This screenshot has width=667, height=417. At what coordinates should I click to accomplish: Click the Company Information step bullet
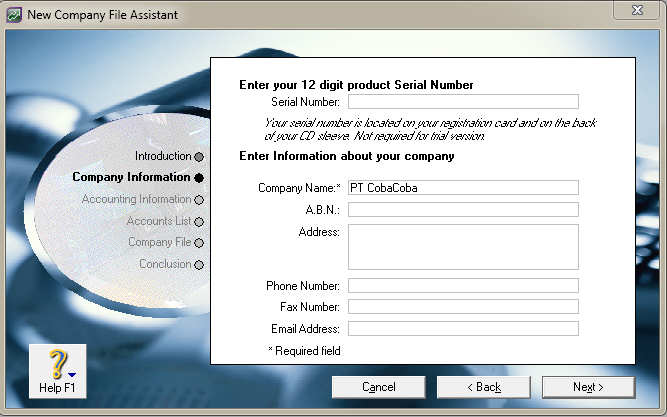[199, 177]
